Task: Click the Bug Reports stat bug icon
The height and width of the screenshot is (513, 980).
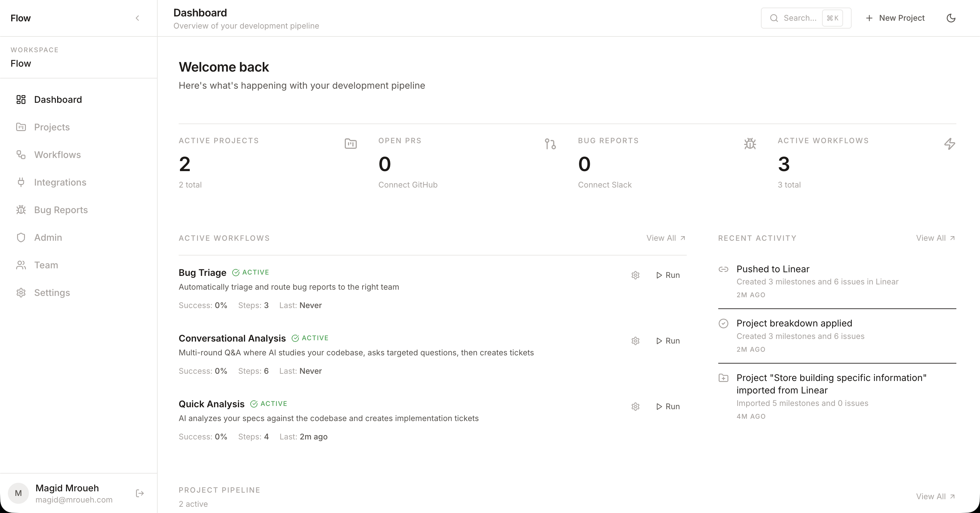Action: [750, 144]
